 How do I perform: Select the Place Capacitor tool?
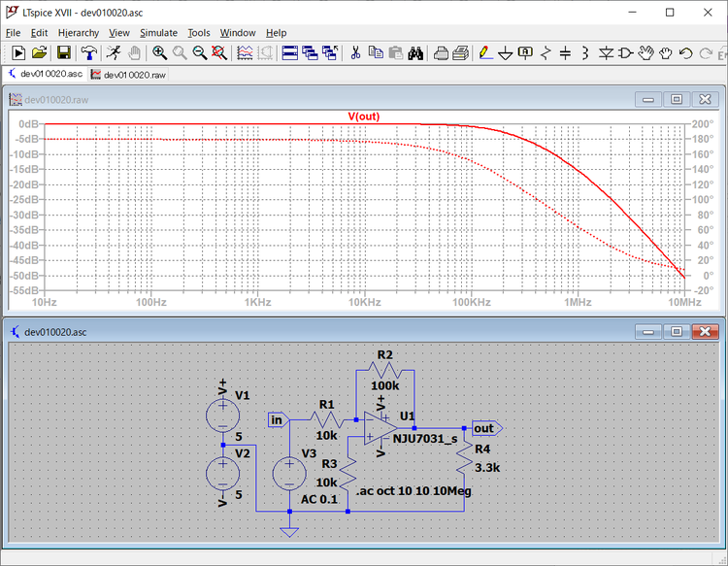point(566,52)
